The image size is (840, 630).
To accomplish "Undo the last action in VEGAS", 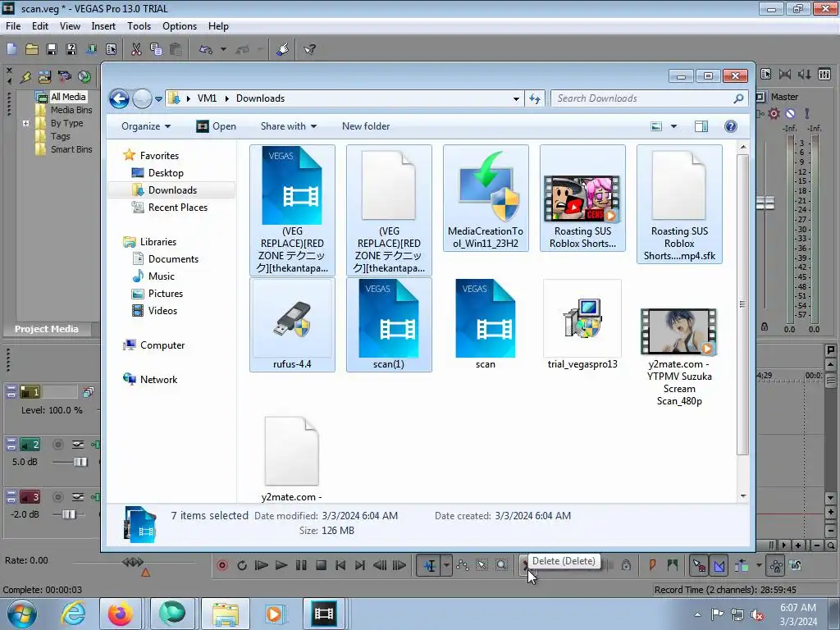I will (206, 49).
